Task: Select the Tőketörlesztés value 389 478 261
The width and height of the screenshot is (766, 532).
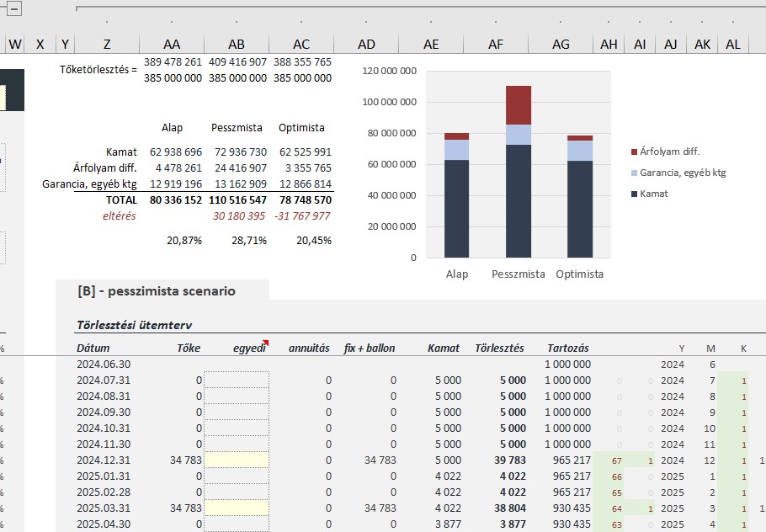Action: 173,62
